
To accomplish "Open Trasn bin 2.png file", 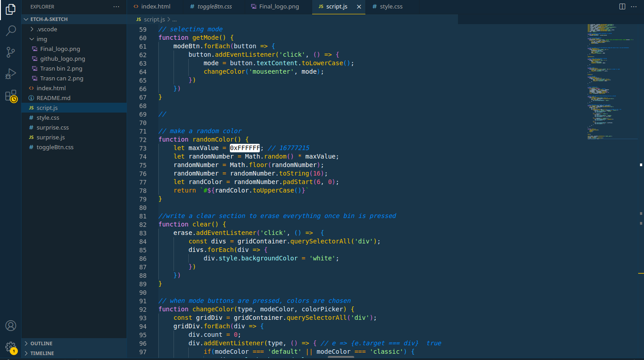I will [x=74, y=68].
